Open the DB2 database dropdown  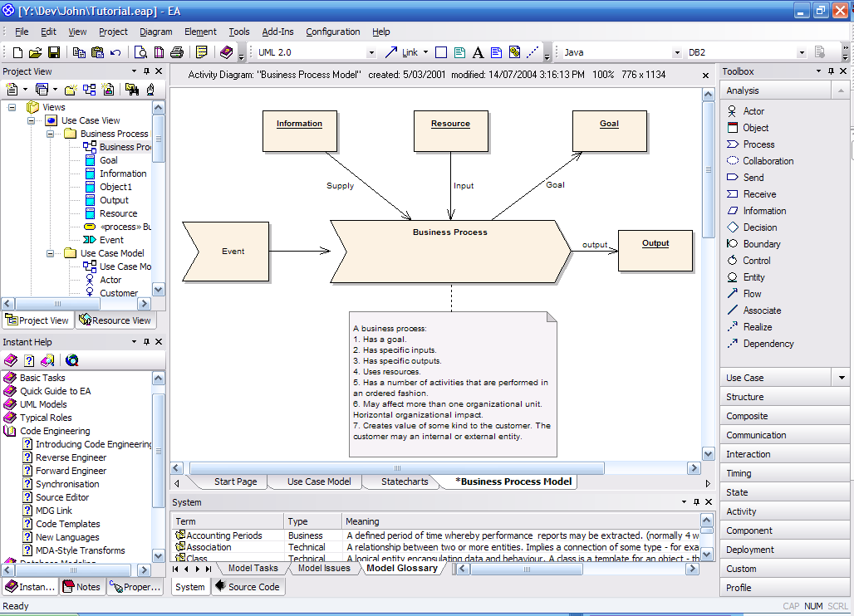801,51
